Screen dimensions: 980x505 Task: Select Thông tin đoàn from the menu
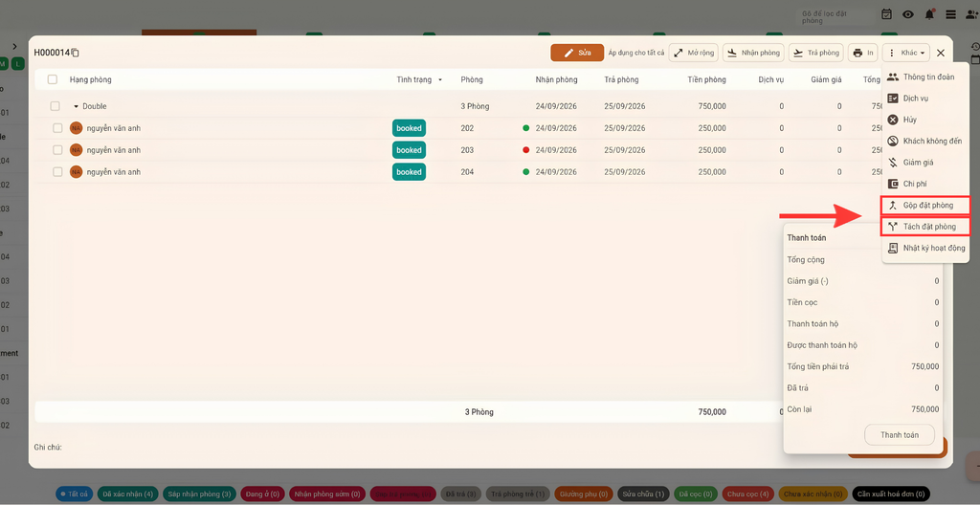pos(925,77)
